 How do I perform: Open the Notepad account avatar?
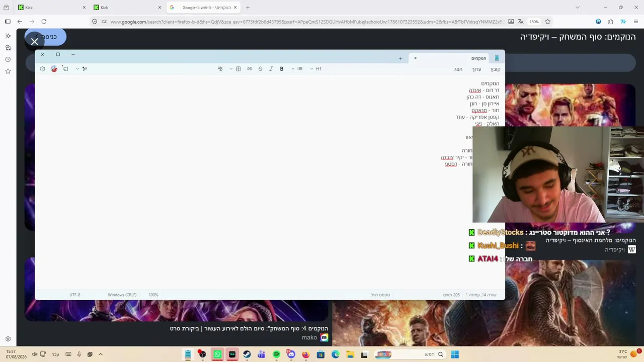pos(54,69)
